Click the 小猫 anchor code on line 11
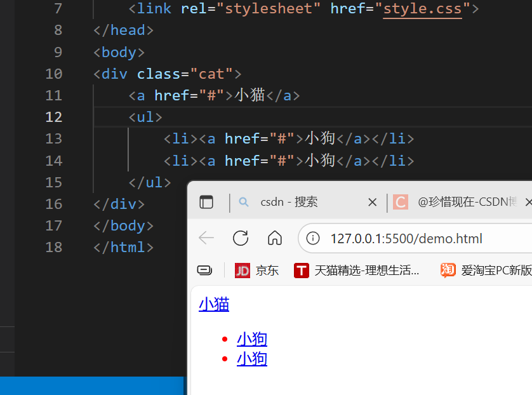The height and width of the screenshot is (395, 532). pyautogui.click(x=214, y=95)
